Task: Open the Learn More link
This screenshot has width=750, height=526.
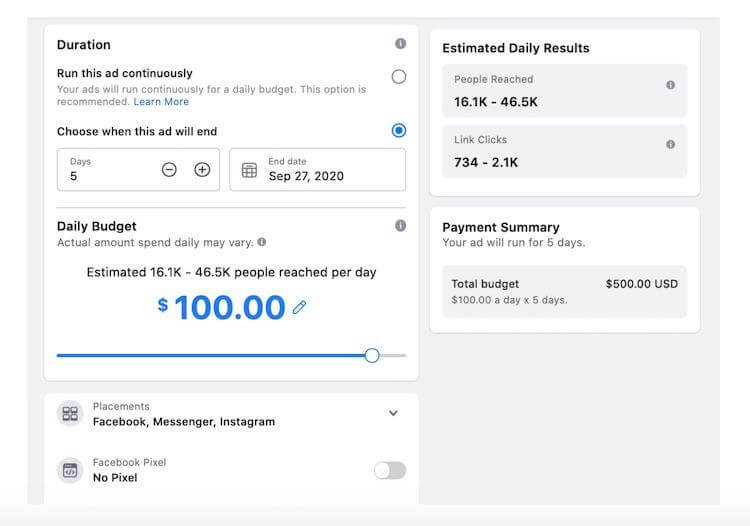Action: 161,102
